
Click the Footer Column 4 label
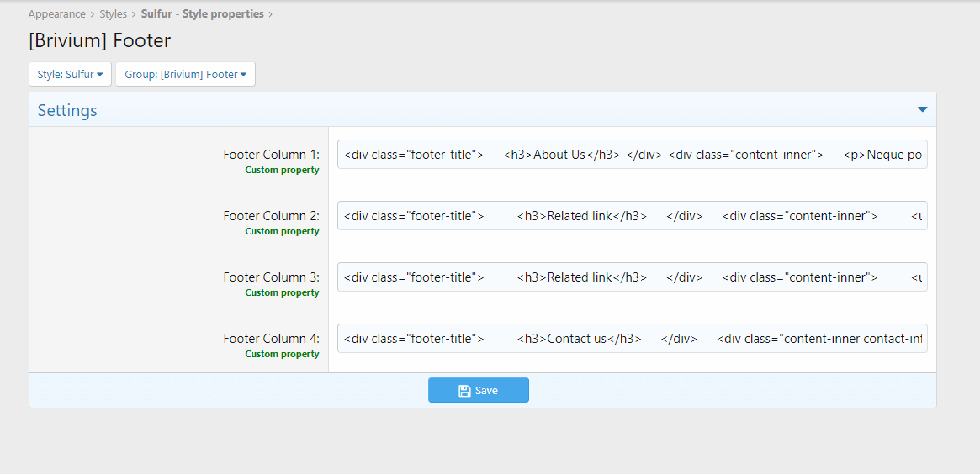point(271,339)
